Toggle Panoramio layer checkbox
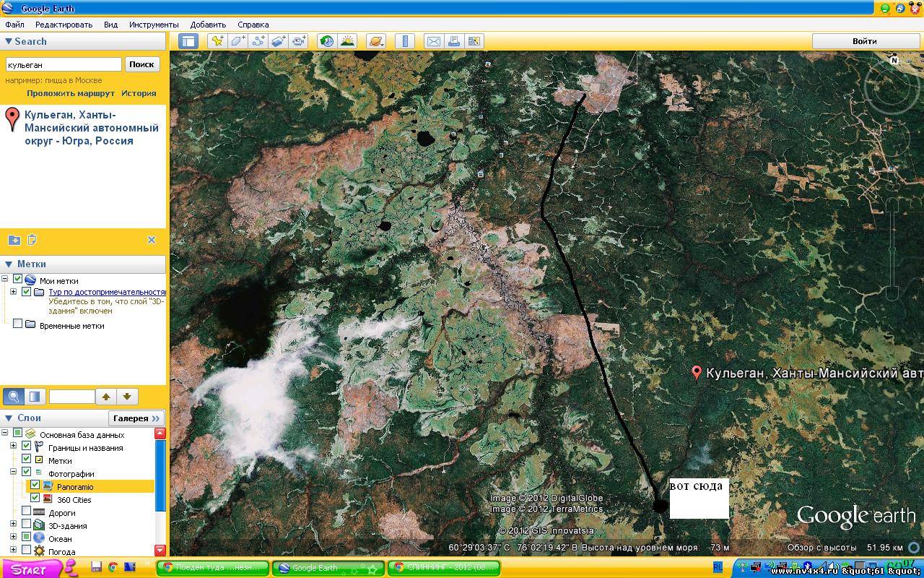924x578 pixels. (35, 486)
